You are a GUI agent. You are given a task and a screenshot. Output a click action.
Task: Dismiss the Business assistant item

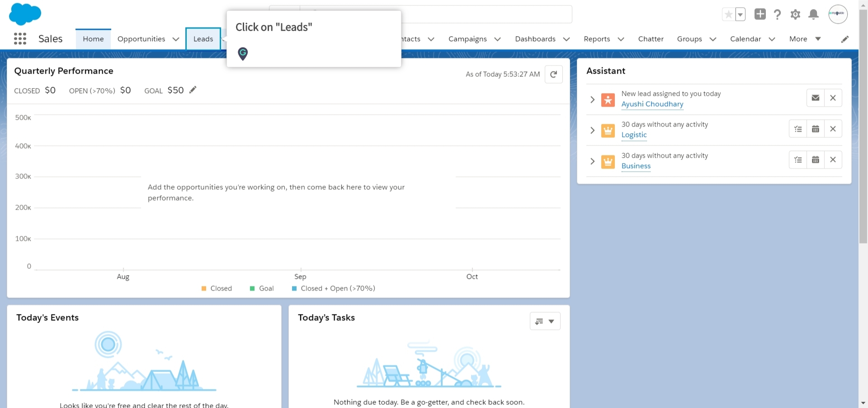click(833, 159)
